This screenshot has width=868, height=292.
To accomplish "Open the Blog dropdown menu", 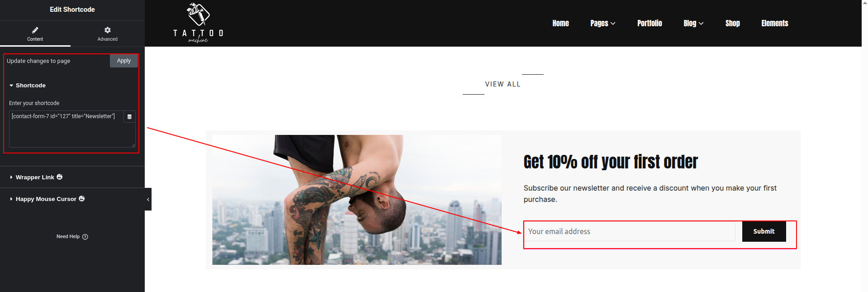I will coord(693,24).
